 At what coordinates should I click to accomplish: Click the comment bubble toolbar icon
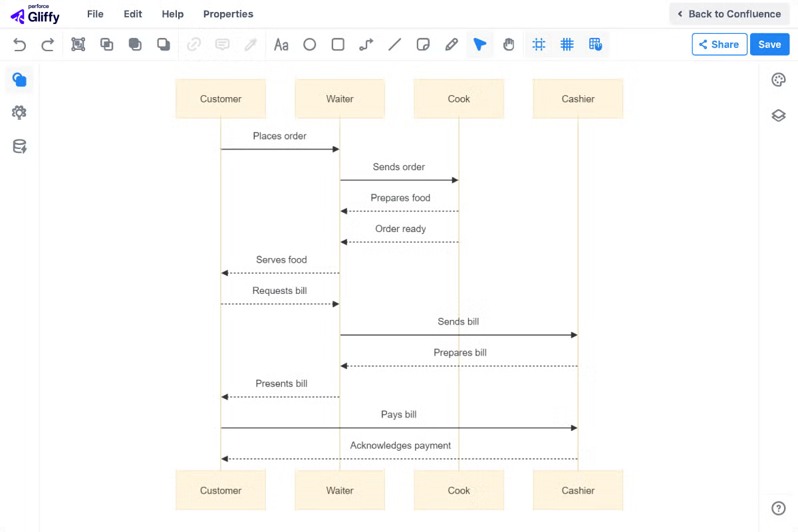pyautogui.click(x=222, y=45)
